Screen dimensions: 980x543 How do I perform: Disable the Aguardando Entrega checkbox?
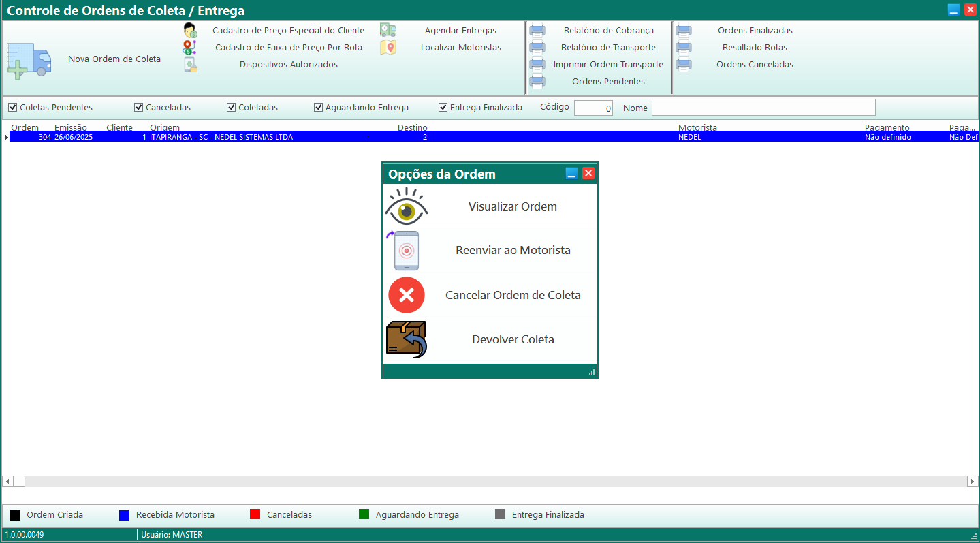[318, 108]
